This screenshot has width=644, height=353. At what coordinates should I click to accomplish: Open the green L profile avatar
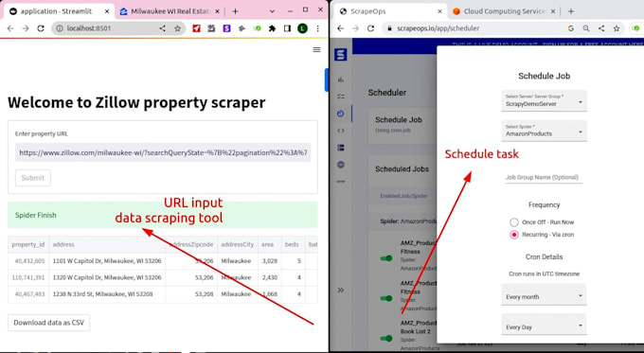(303, 28)
